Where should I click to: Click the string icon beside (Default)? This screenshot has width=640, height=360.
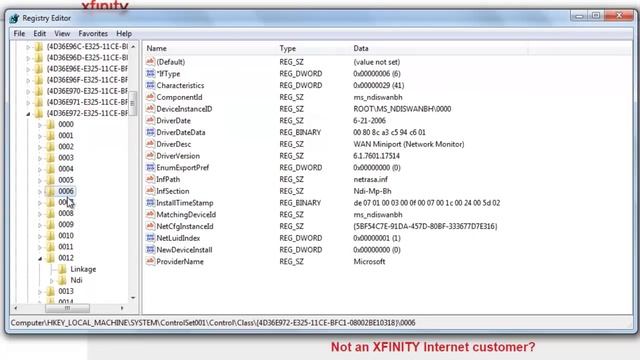coord(151,62)
